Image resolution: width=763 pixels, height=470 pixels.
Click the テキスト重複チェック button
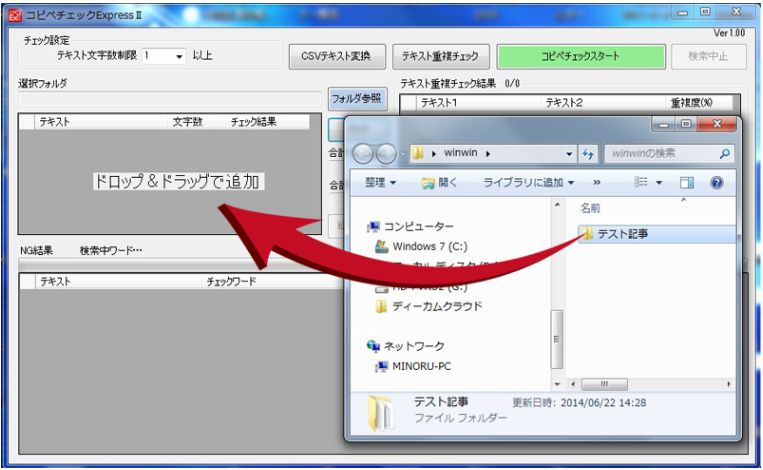[x=440, y=56]
